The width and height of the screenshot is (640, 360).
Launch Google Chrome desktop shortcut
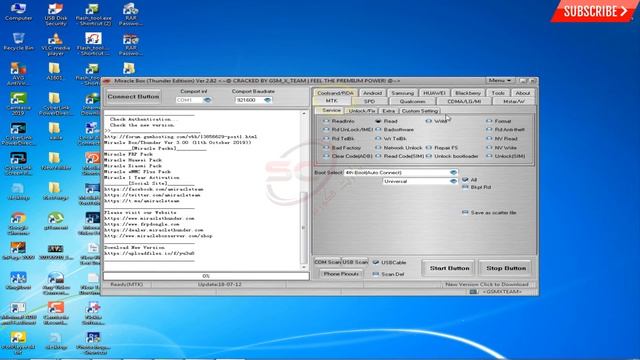point(18,223)
